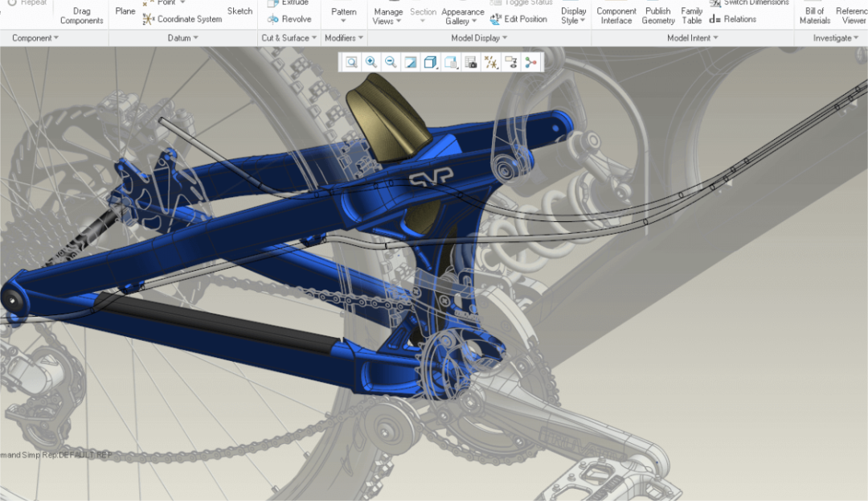
Task: Click the Sketch button
Action: pos(240,11)
